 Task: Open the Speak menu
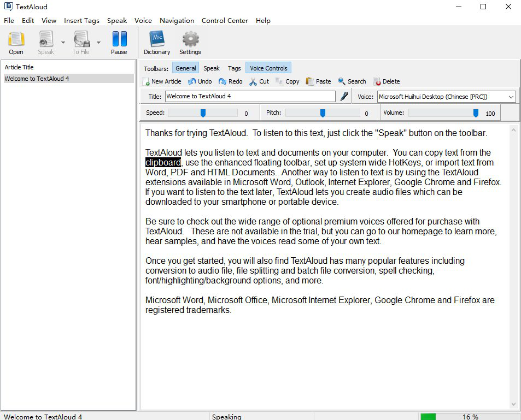tap(117, 21)
